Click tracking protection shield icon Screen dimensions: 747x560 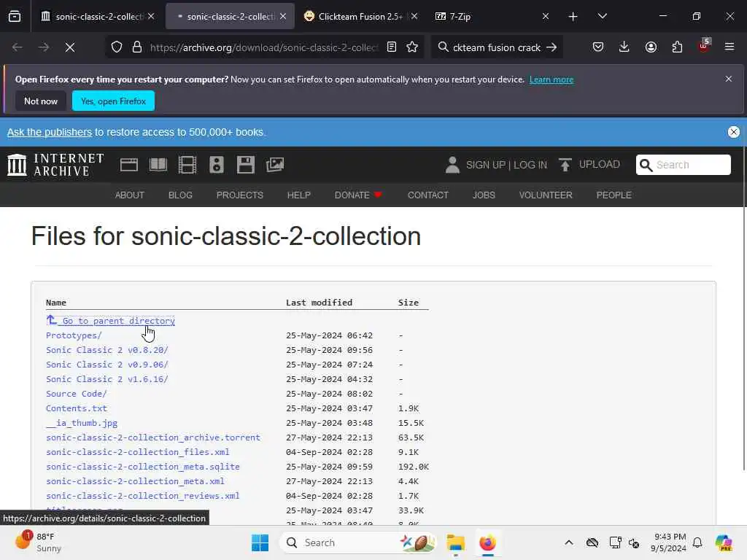click(x=117, y=47)
